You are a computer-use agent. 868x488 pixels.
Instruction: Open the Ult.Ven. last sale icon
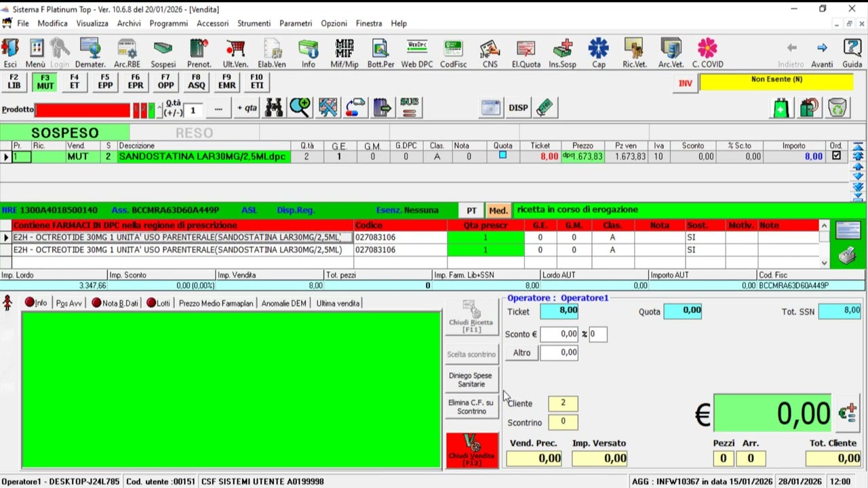point(235,54)
